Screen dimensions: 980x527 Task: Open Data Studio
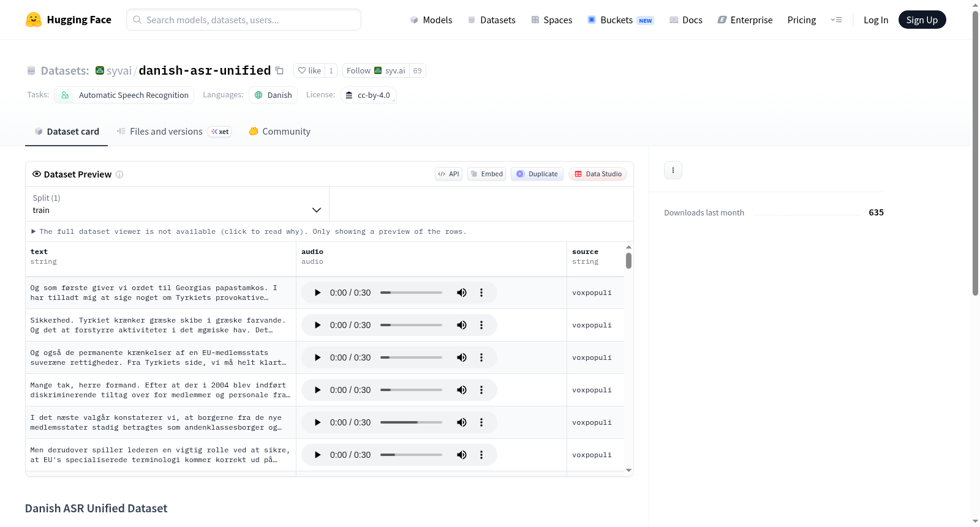[598, 174]
